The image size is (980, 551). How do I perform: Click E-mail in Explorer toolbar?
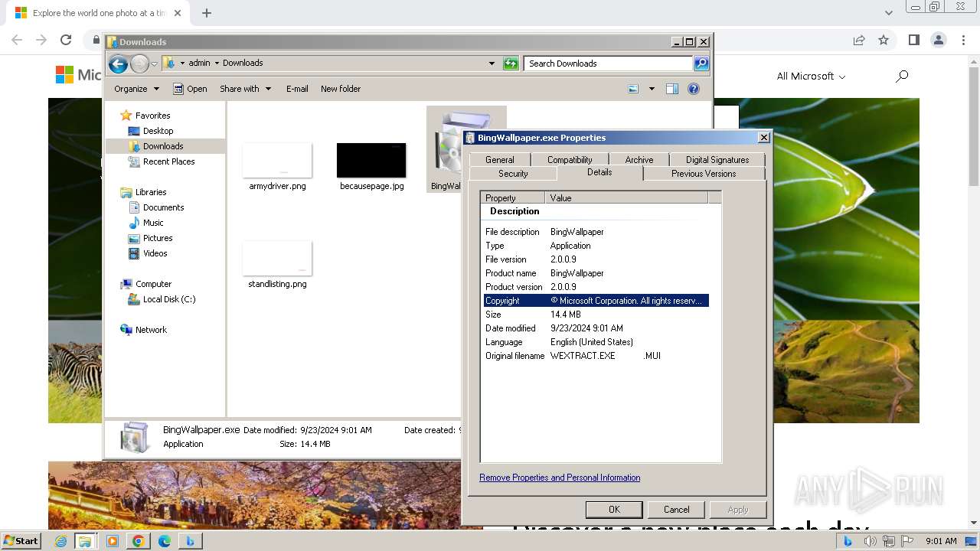point(297,89)
